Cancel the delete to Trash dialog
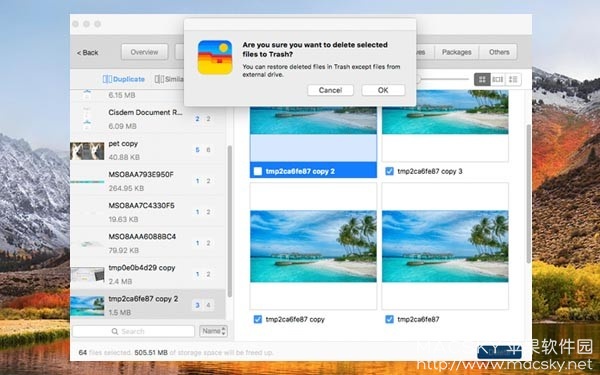 330,90
